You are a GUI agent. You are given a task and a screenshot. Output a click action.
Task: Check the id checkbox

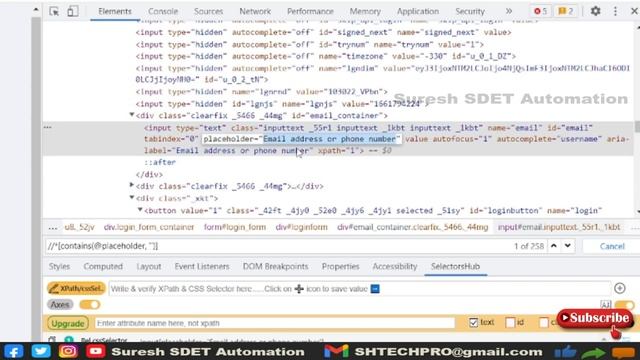point(510,322)
